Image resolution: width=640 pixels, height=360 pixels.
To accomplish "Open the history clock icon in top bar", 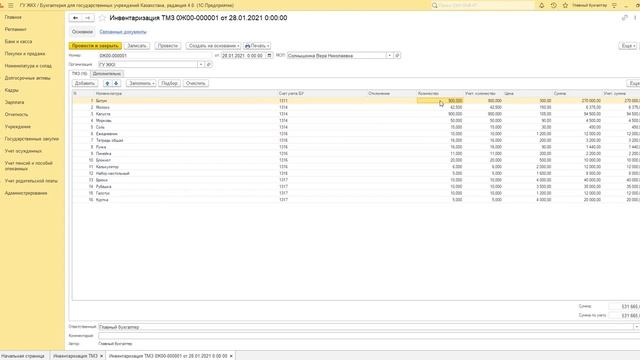I will [553, 5].
